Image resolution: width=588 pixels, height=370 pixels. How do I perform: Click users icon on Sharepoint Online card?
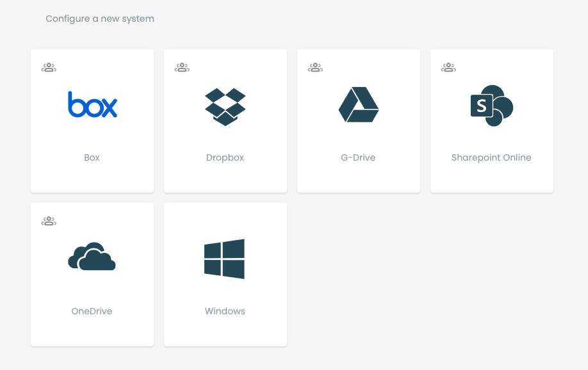click(x=448, y=67)
